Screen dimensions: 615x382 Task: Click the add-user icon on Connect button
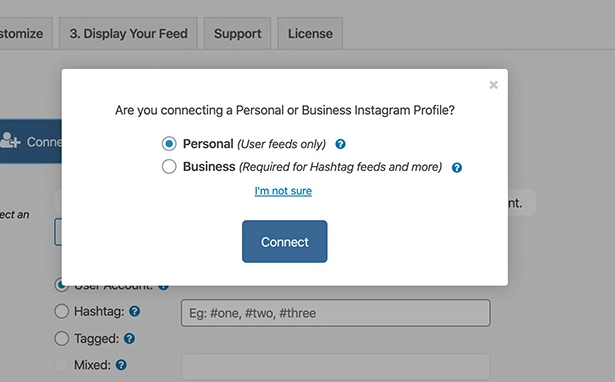10,140
